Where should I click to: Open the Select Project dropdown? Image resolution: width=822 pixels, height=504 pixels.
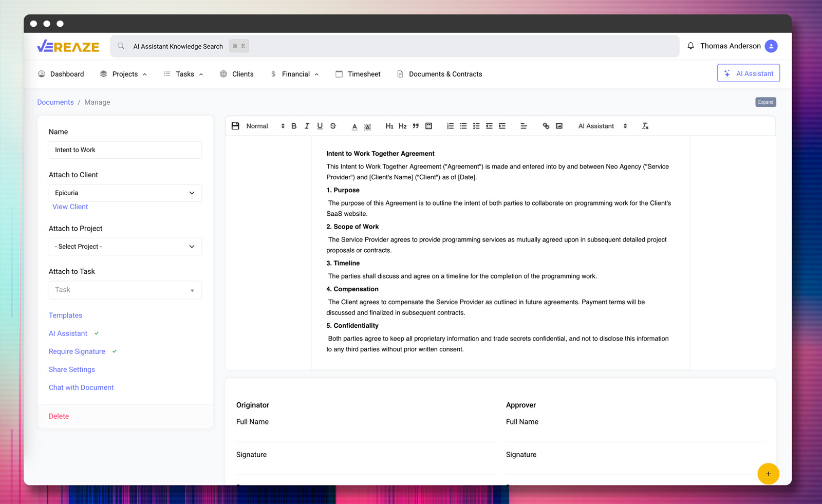point(125,247)
